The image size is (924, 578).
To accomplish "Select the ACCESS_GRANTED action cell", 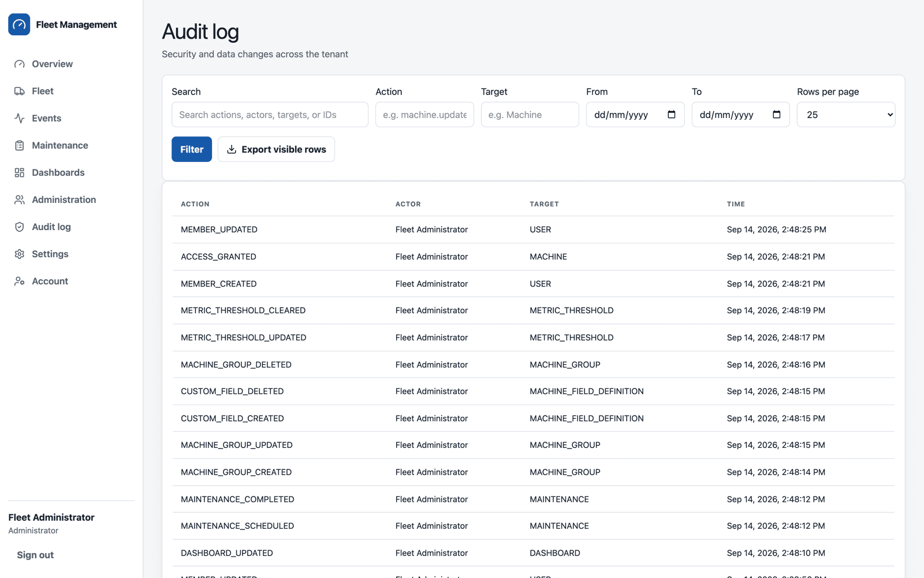I will (x=218, y=257).
